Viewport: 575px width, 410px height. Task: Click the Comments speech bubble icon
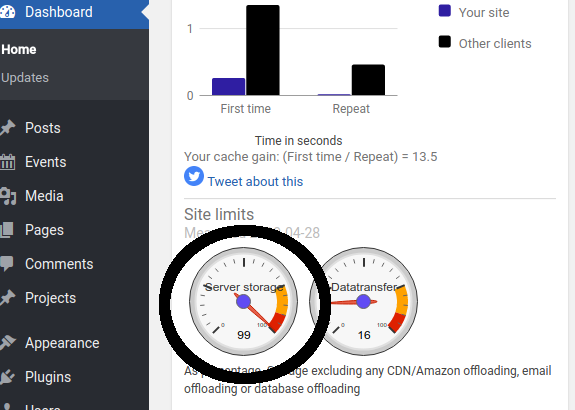7,264
